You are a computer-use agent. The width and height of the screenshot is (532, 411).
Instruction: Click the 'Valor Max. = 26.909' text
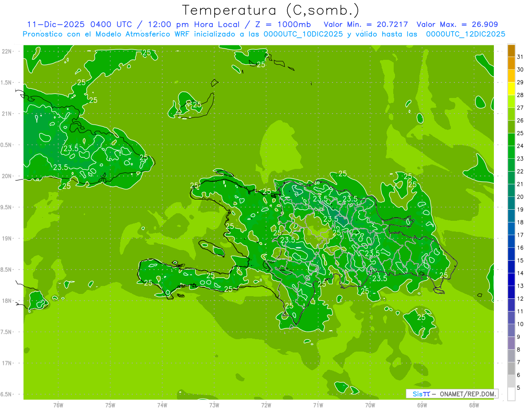pyautogui.click(x=457, y=24)
